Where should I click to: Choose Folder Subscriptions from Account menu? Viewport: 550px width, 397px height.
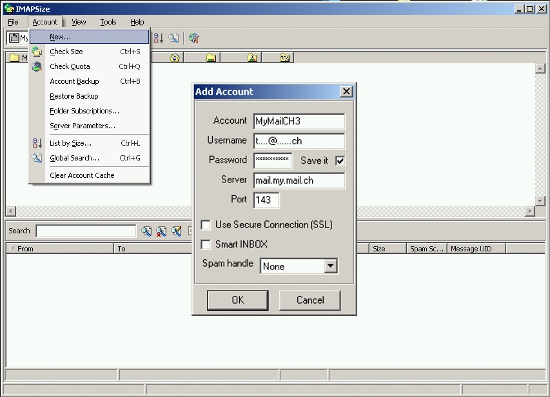point(85,111)
